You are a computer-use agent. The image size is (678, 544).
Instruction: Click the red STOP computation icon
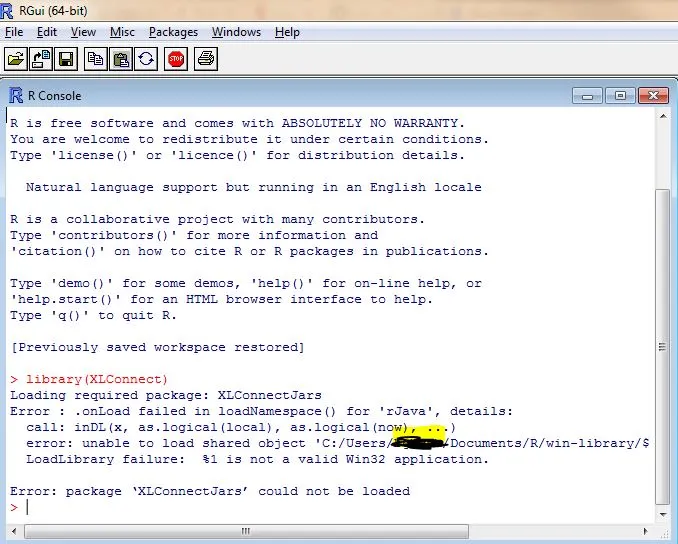[x=176, y=59]
